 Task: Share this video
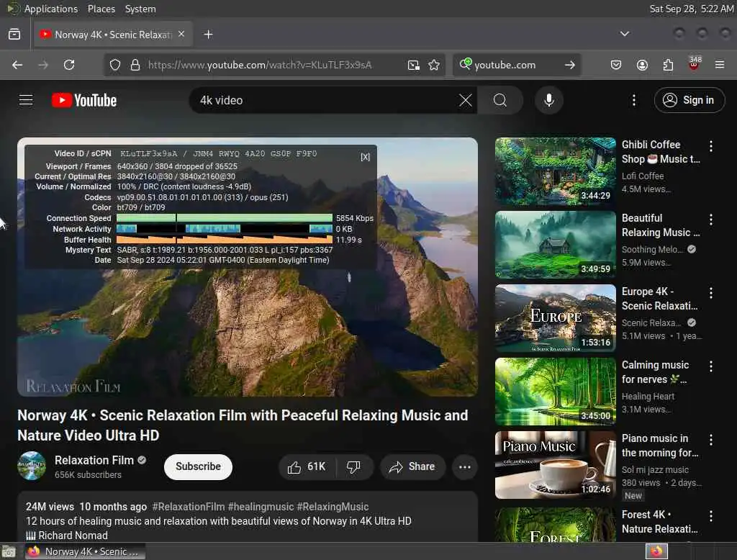412,466
